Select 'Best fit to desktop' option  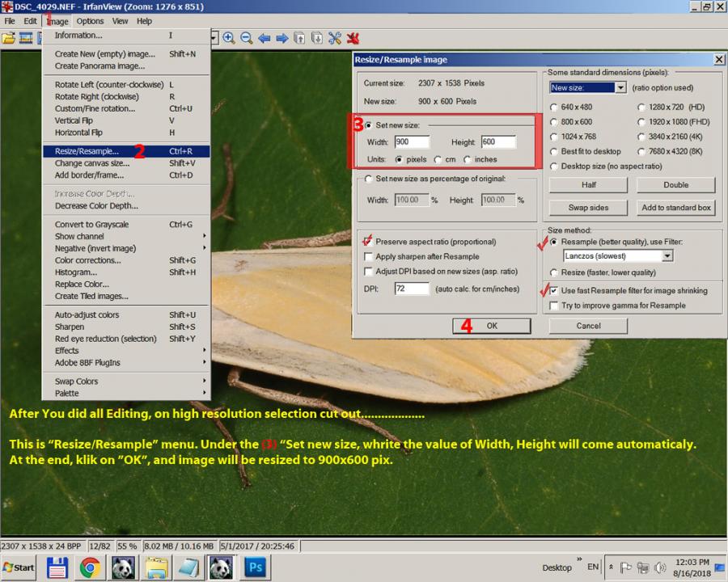coord(553,152)
